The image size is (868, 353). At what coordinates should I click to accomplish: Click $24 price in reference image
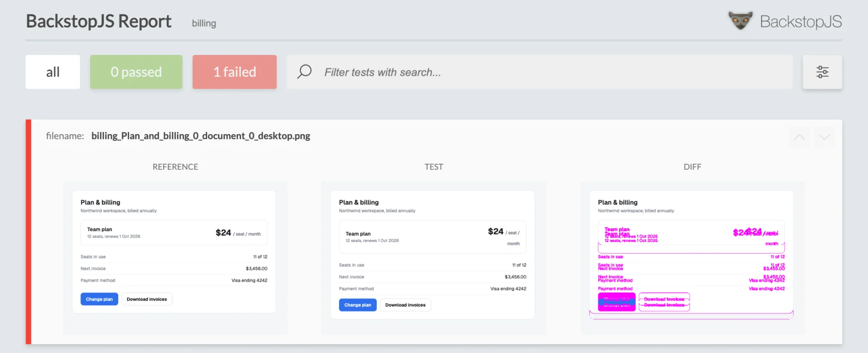pyautogui.click(x=223, y=233)
